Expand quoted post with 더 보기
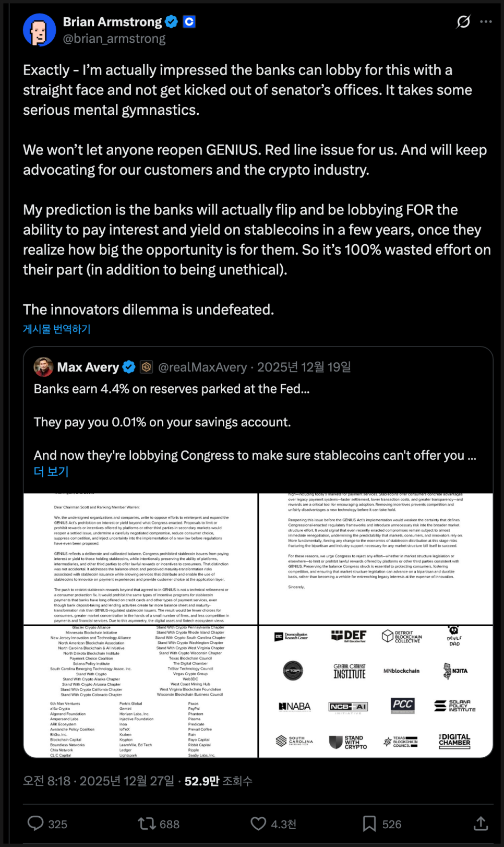This screenshot has width=504, height=847. click(x=51, y=471)
